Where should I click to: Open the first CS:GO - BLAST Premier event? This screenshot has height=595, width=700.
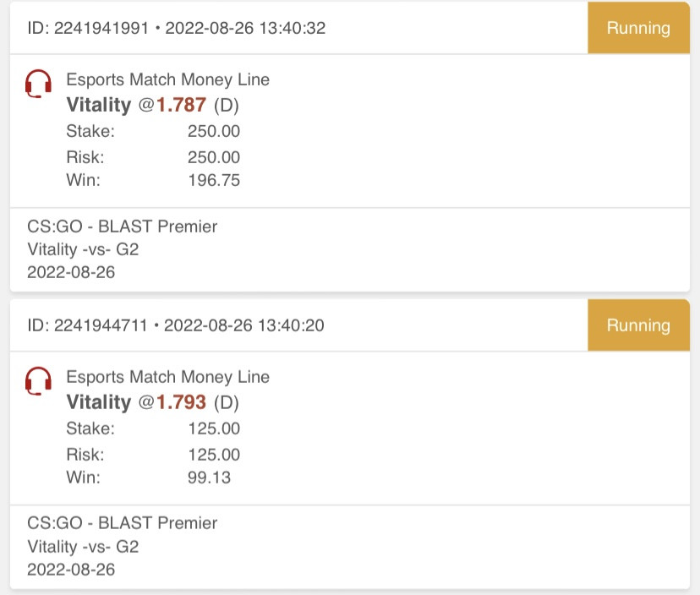pyautogui.click(x=123, y=227)
